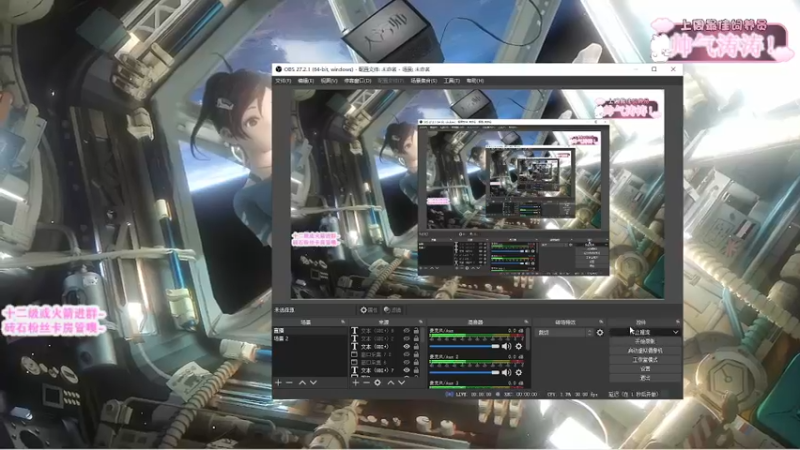Add a new source with plus icon
This screenshot has width=800, height=450.
click(356, 382)
